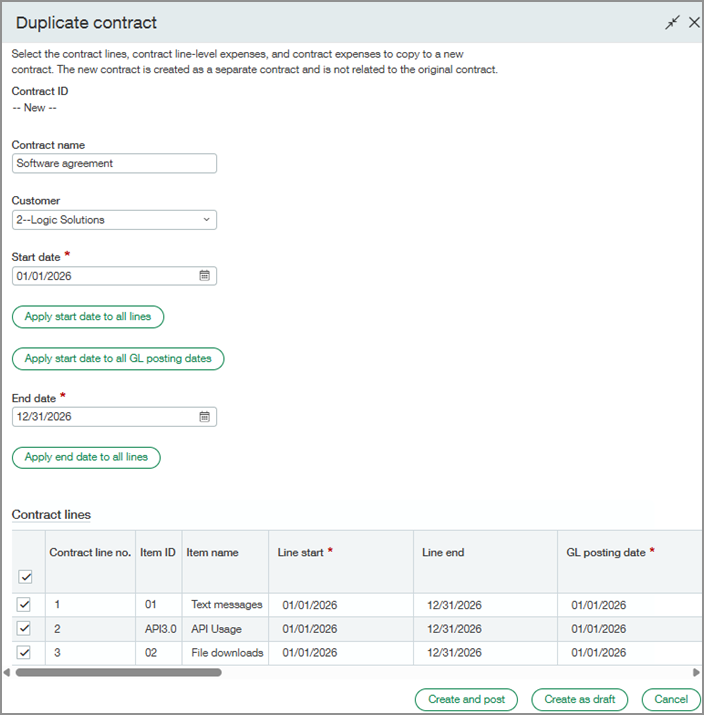Toggle the select-all contract lines checkbox
Viewport: 704px width, 715px height.
(x=26, y=577)
